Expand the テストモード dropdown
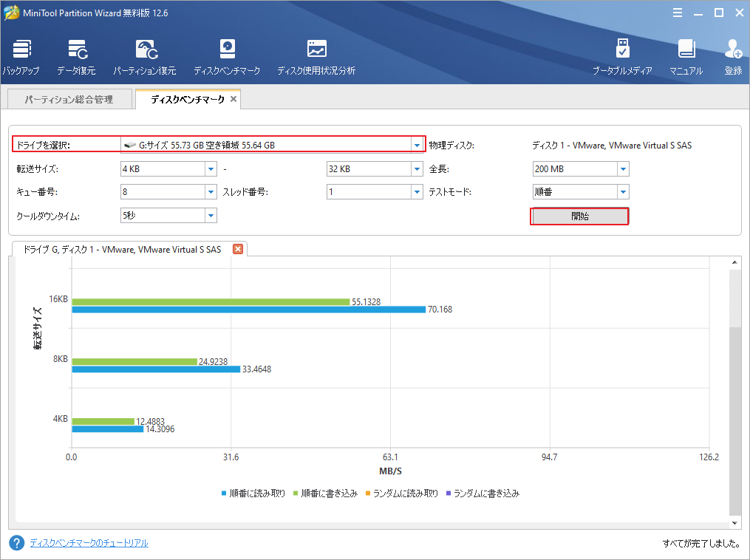750x560 pixels. (622, 192)
